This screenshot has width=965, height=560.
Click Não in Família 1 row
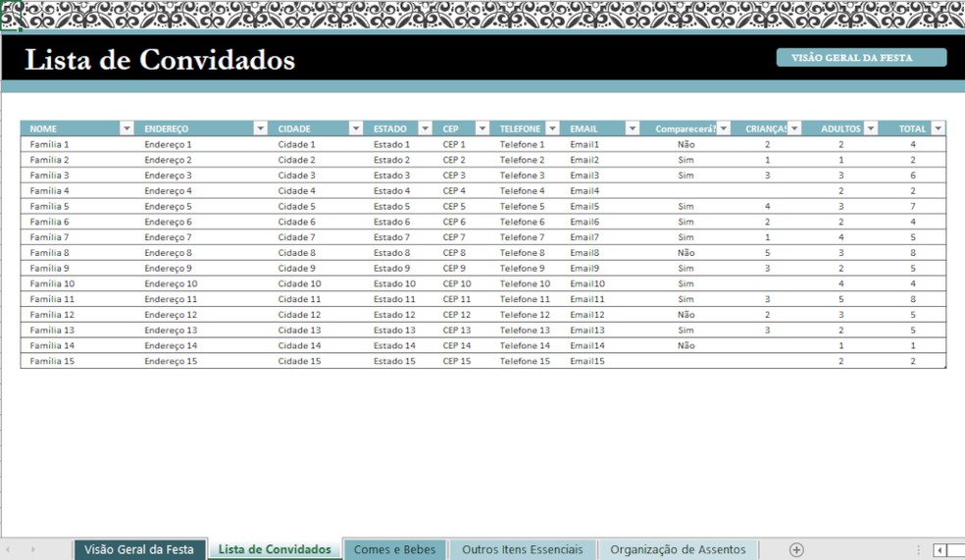click(x=686, y=144)
